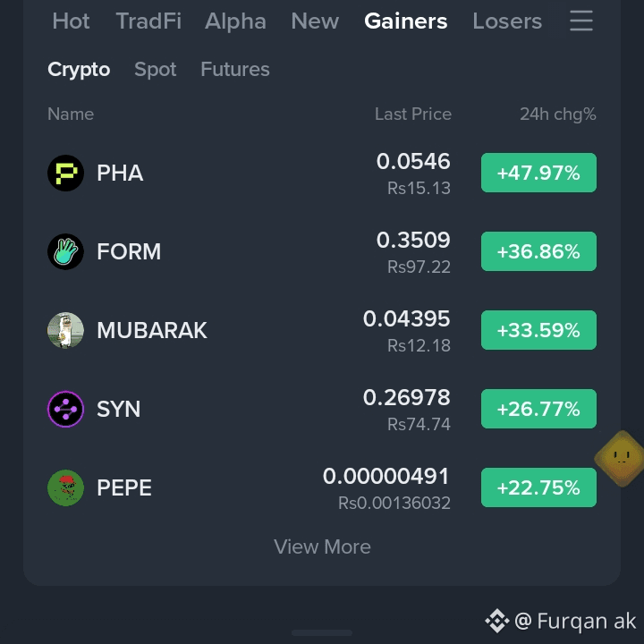Sort by Last Price column header

(412, 114)
